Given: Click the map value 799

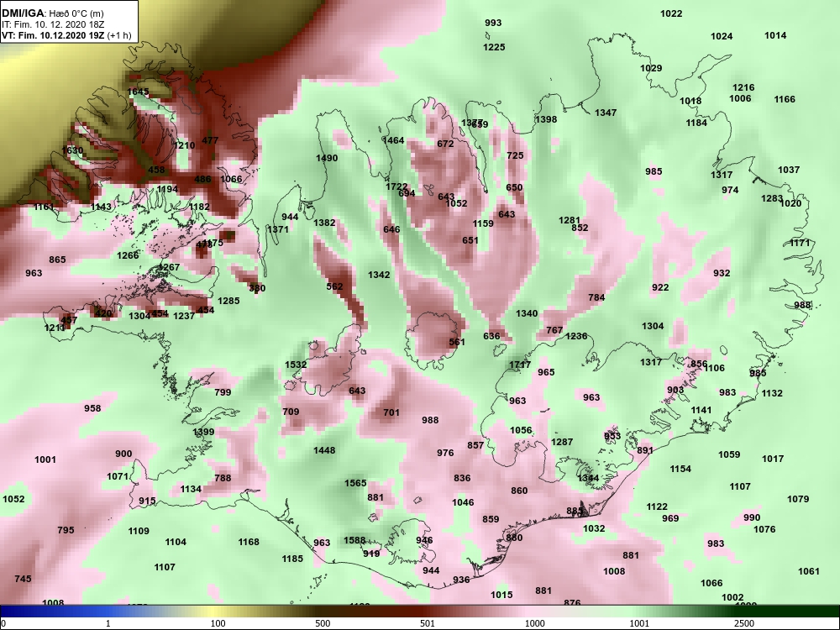Looking at the screenshot, I should coord(223,392).
